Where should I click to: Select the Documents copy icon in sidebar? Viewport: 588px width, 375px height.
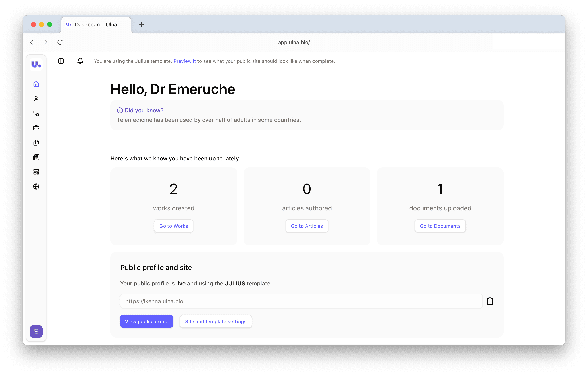point(36,143)
